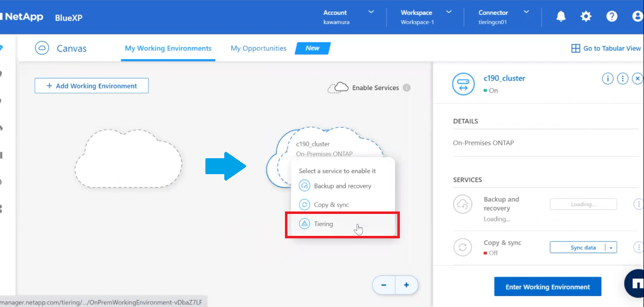This screenshot has width=644, height=307.
Task: Click the Enable Services label
Action: click(x=375, y=88)
